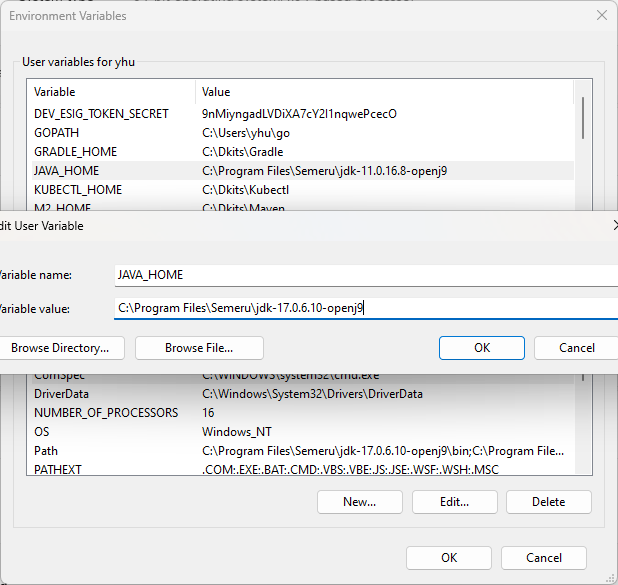This screenshot has height=585, width=618.
Task: Click Edit button under system variables
Action: (454, 502)
